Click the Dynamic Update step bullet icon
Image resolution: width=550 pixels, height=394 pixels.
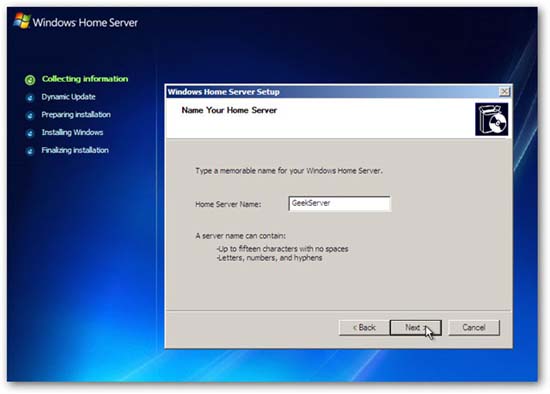click(x=30, y=98)
